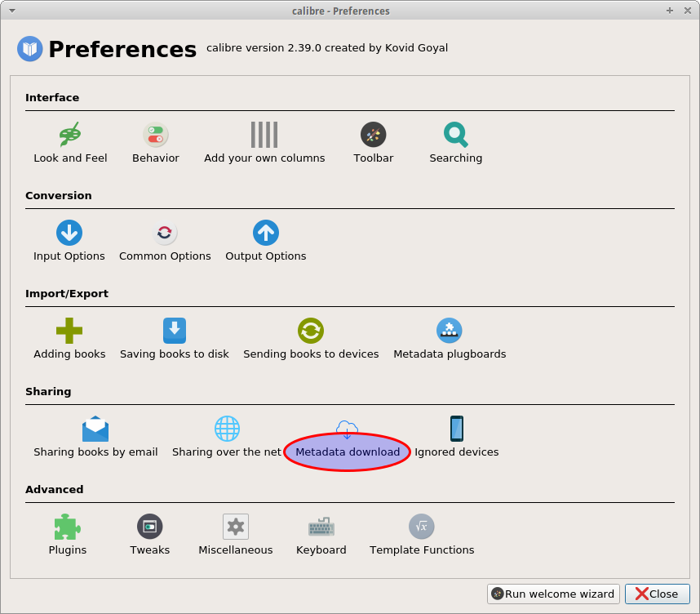The width and height of the screenshot is (700, 614).
Task: Open the Output Options icon
Action: tap(266, 233)
